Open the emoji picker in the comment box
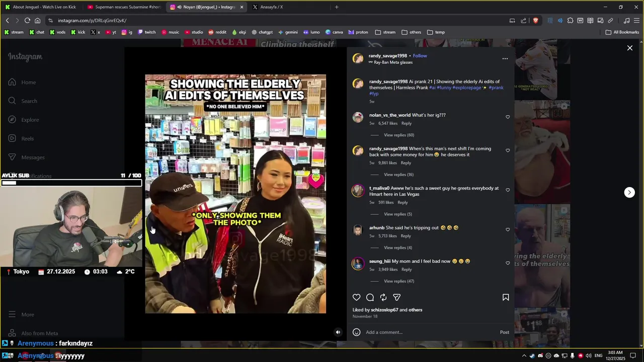The image size is (644, 362). pos(357,332)
